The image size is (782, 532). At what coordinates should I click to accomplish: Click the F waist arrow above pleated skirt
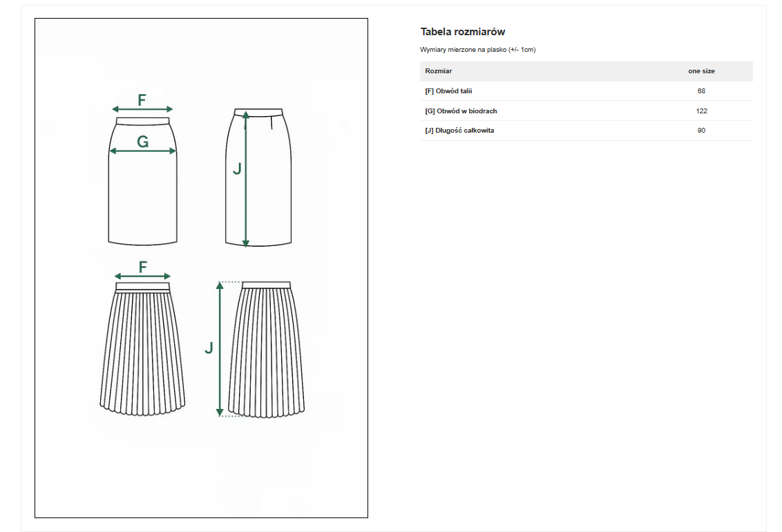click(x=142, y=276)
